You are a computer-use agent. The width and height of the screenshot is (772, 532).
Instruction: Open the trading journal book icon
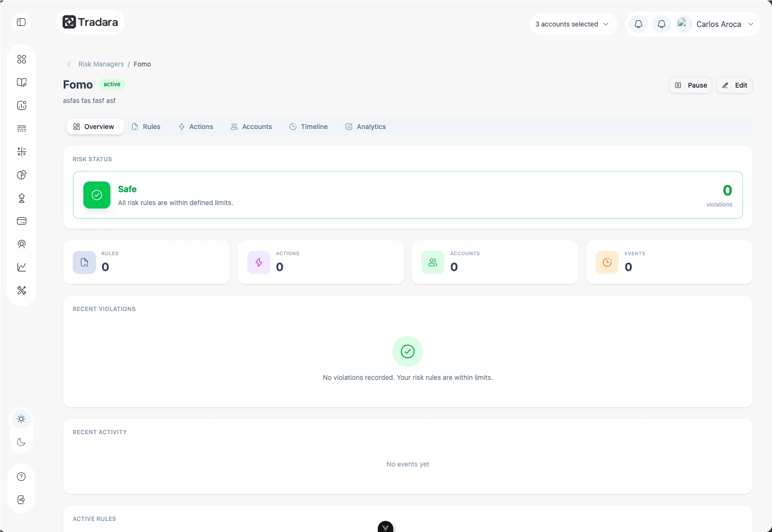pos(22,82)
